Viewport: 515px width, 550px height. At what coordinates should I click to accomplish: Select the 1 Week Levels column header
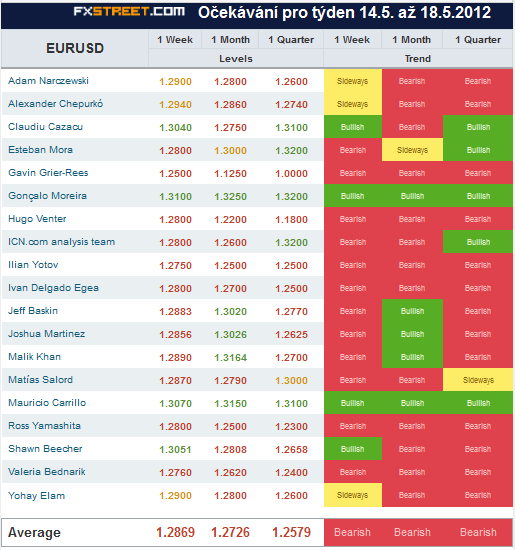coord(175,40)
